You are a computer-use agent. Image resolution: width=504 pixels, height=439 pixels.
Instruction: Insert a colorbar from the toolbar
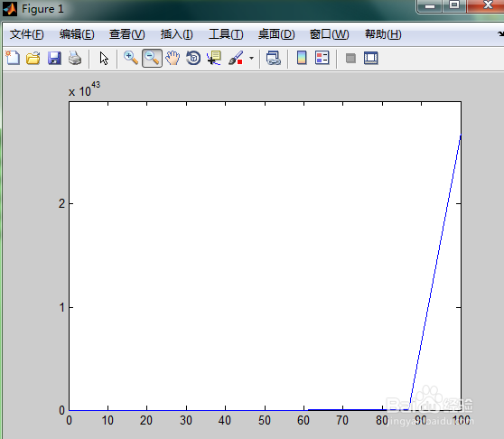click(x=302, y=58)
